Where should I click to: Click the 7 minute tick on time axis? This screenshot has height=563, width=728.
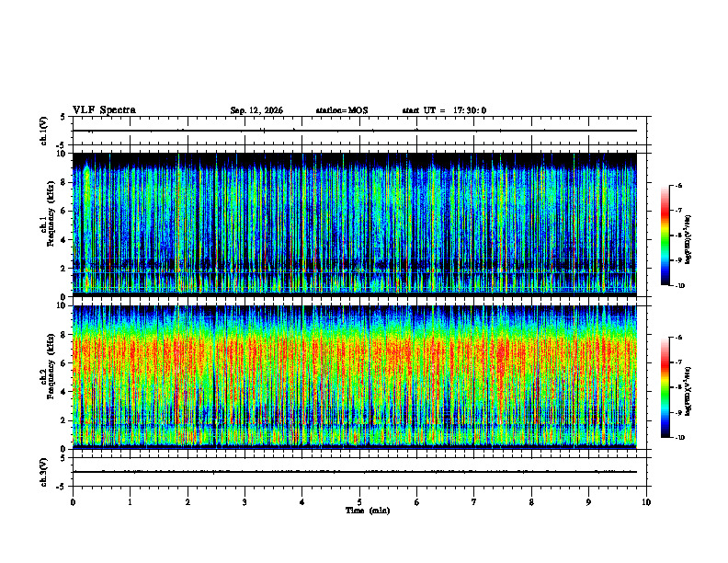point(474,502)
